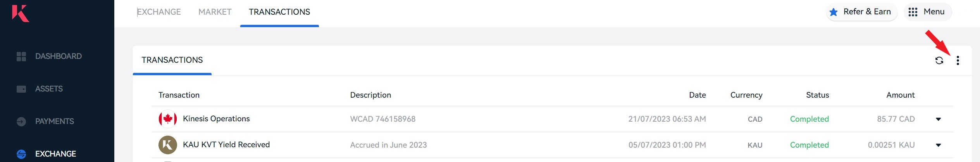980x162 pixels.
Task: Select the Exchange sidebar icon
Action: click(x=21, y=154)
